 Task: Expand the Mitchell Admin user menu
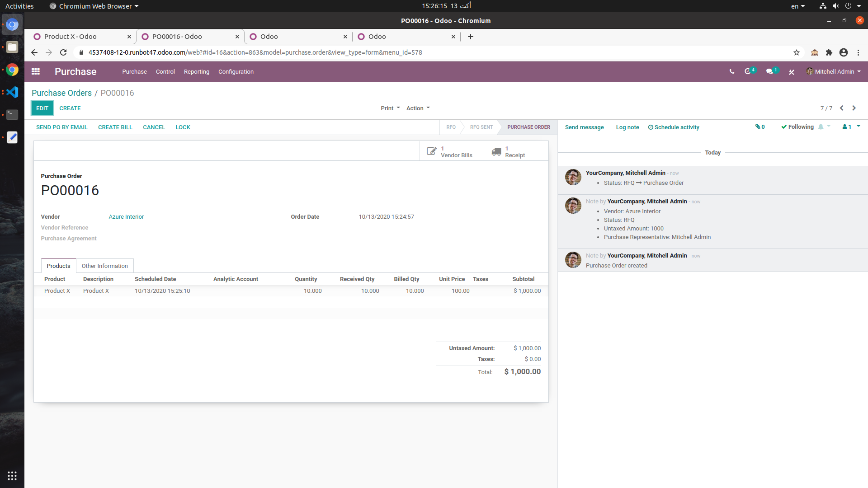point(833,71)
